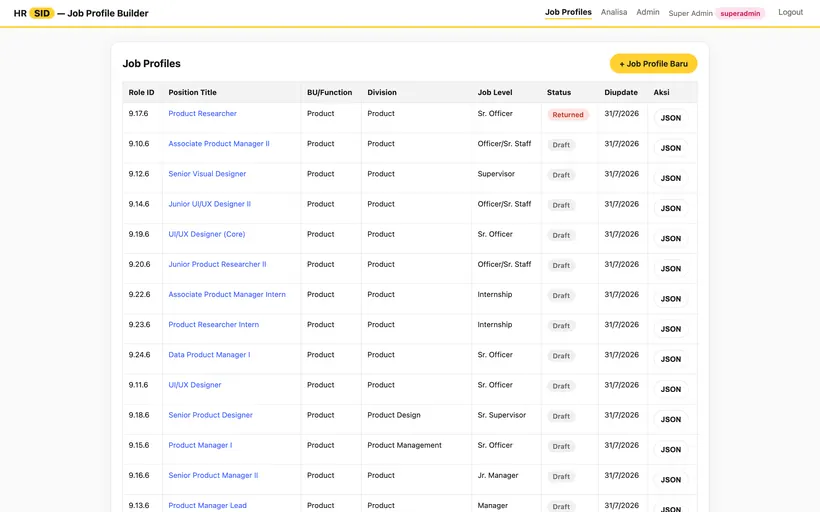Export JSON for Associate Product Manager II
This screenshot has width=820, height=512.
[x=670, y=148]
